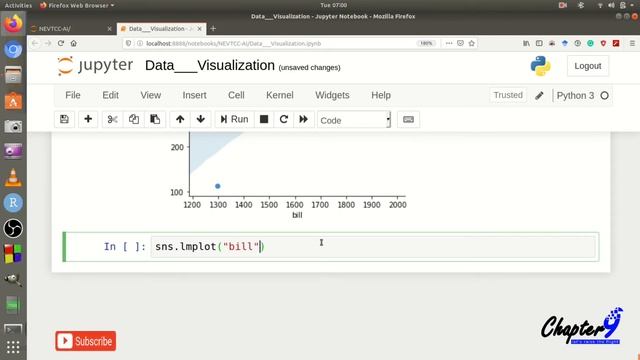Open the command palette keyboard icon

click(408, 119)
